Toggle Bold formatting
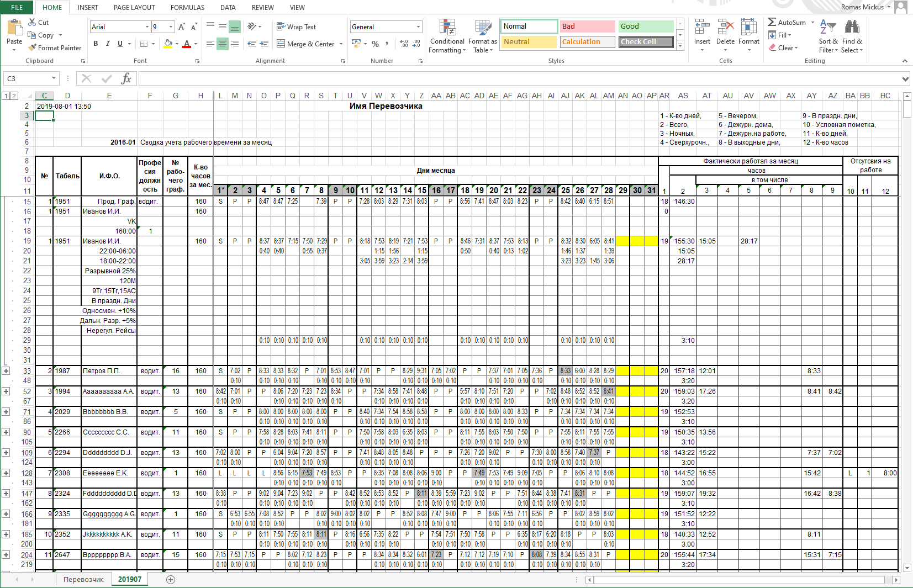 tap(96, 44)
